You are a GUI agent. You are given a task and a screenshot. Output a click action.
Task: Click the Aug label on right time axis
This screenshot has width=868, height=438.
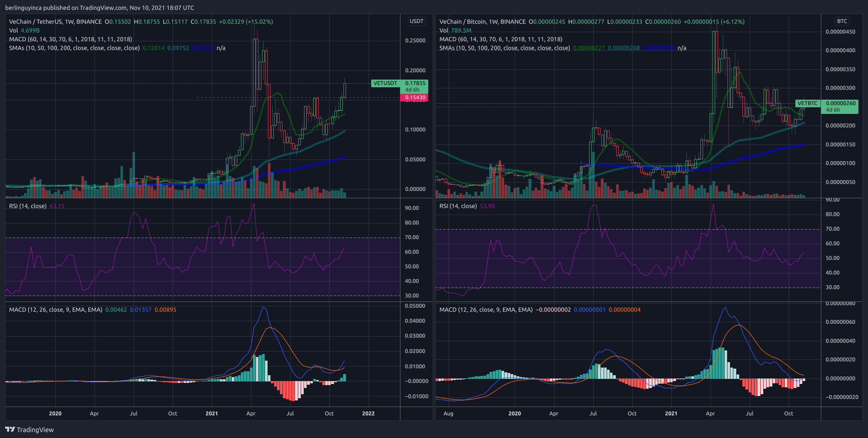click(448, 413)
